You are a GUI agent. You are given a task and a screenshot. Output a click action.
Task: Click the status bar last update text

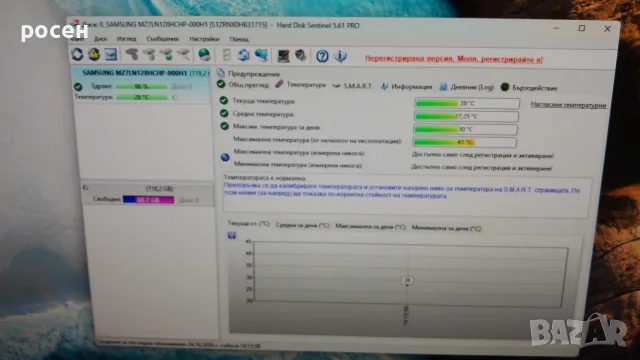180,345
